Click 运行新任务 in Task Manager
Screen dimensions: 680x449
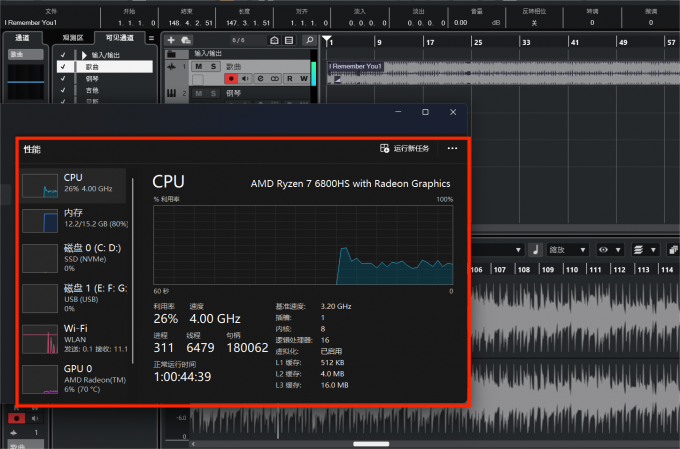[x=405, y=148]
